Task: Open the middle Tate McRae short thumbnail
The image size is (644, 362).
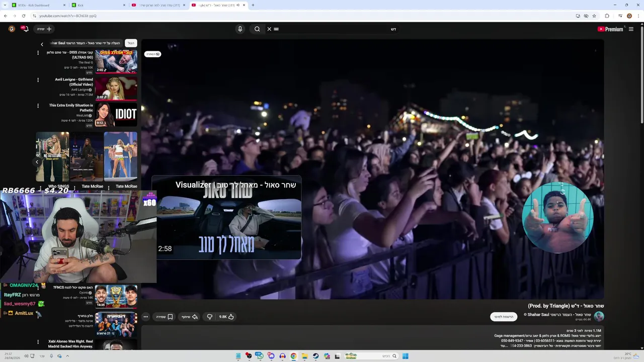Action: [x=87, y=157]
